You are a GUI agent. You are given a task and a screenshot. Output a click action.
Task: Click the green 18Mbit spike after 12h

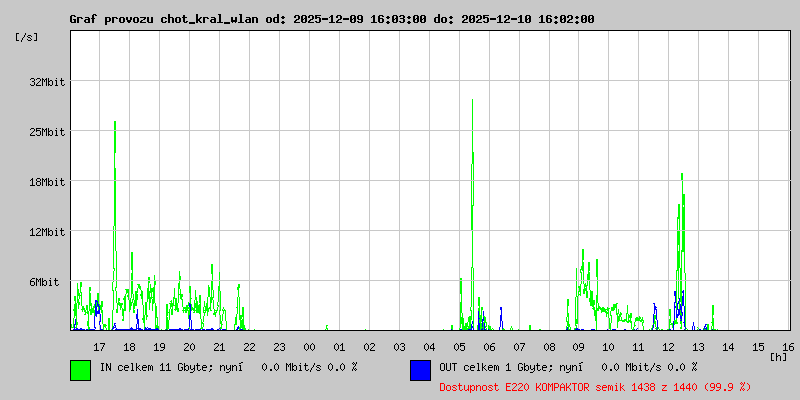tap(682, 252)
